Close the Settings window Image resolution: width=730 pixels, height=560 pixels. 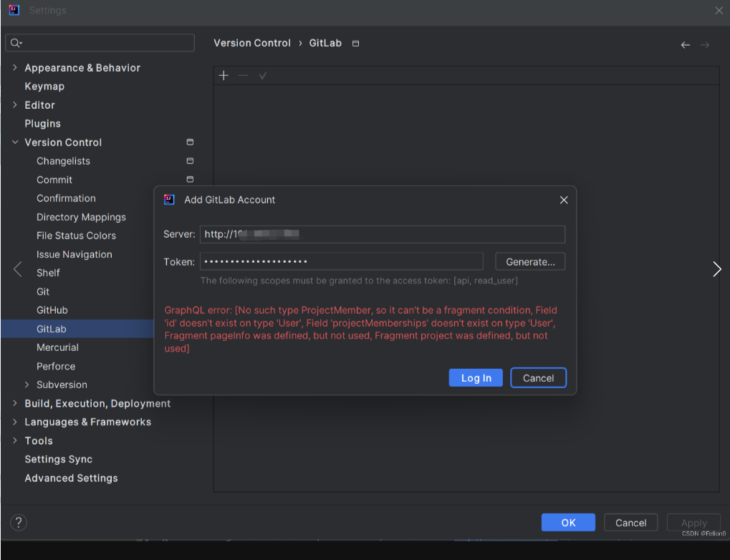(x=719, y=10)
